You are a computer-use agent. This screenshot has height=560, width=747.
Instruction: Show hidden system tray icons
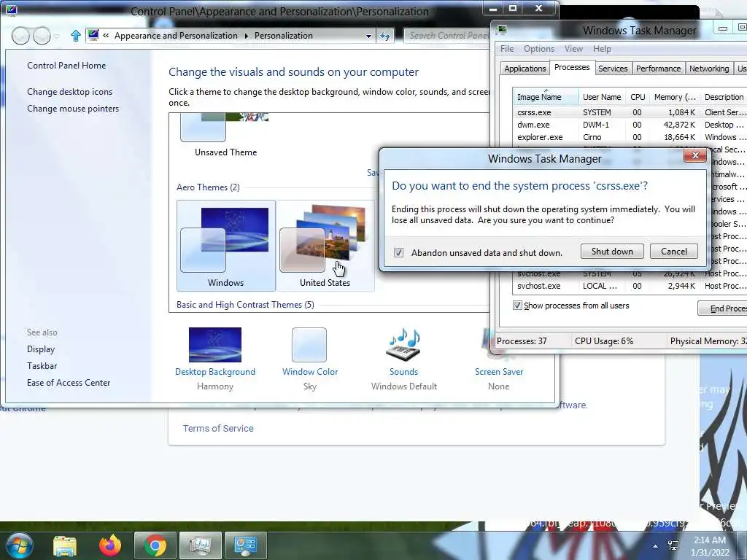click(x=656, y=546)
